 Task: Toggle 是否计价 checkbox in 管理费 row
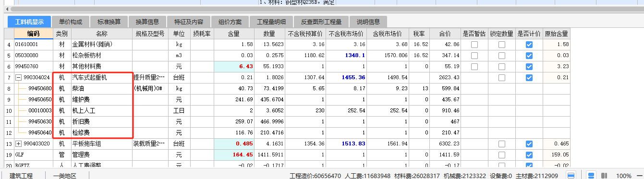pos(529,155)
